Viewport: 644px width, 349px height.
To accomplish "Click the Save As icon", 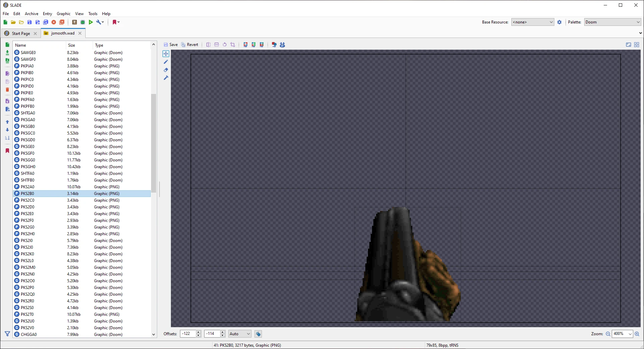I will tap(38, 22).
